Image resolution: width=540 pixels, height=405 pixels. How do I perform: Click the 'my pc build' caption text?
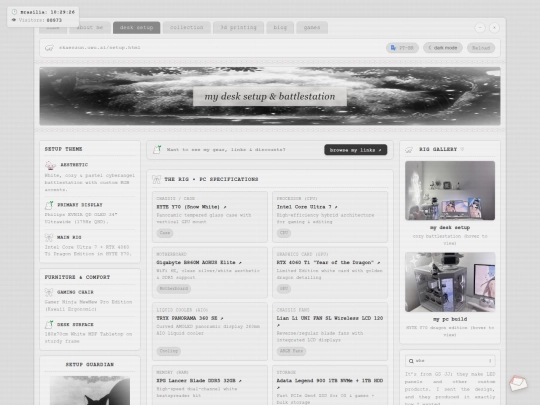click(x=450, y=319)
